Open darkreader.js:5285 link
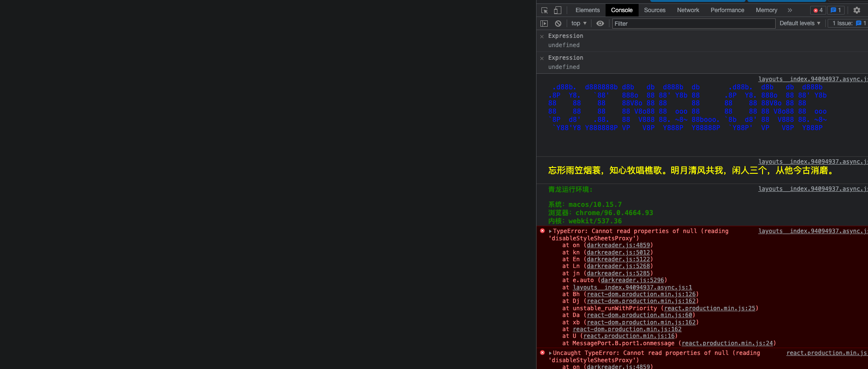The width and height of the screenshot is (868, 369). (x=618, y=273)
